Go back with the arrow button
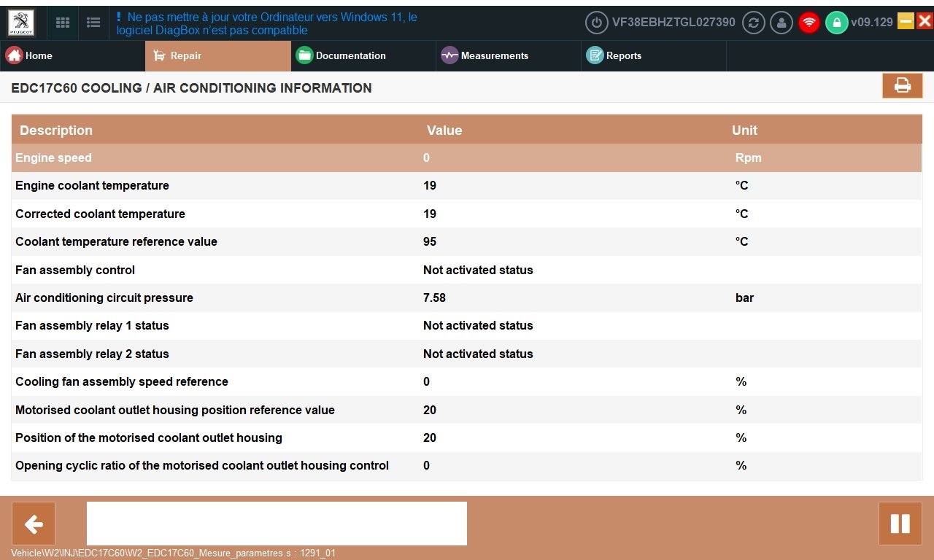This screenshot has width=934, height=560. pos(34,524)
